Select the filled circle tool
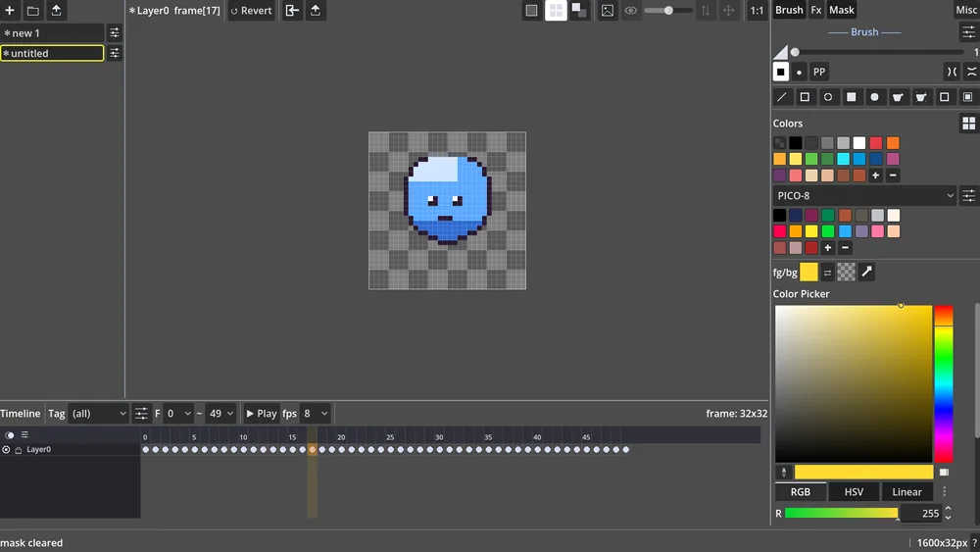The height and width of the screenshot is (552, 980). (874, 97)
